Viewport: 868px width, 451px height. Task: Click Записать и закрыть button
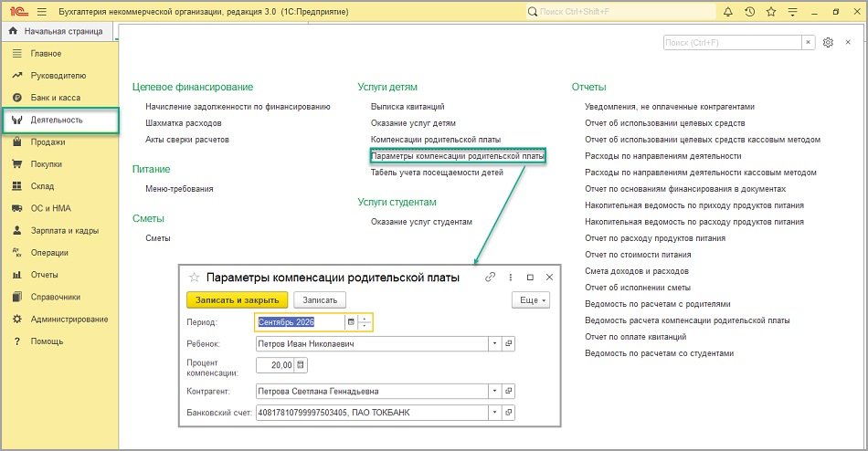pyautogui.click(x=237, y=300)
